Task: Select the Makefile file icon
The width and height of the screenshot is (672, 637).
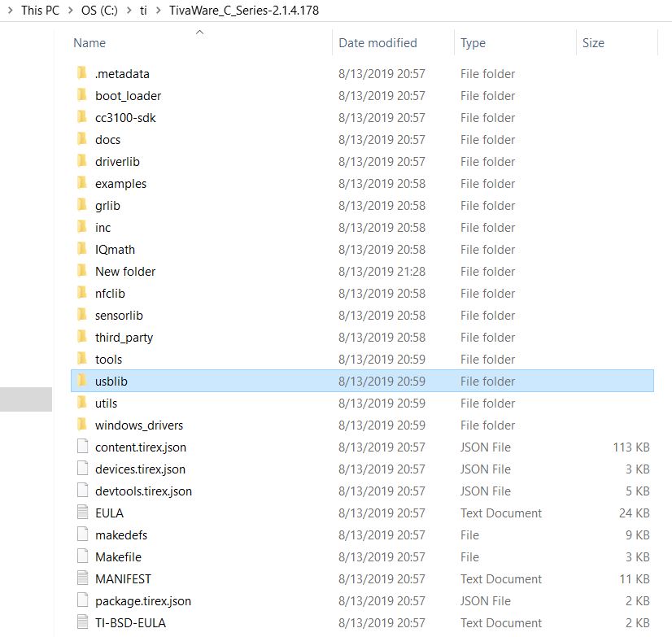Action: point(82,556)
